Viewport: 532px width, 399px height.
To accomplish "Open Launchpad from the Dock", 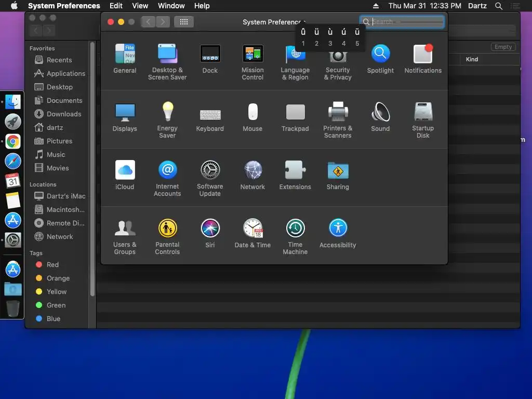I will pyautogui.click(x=13, y=122).
